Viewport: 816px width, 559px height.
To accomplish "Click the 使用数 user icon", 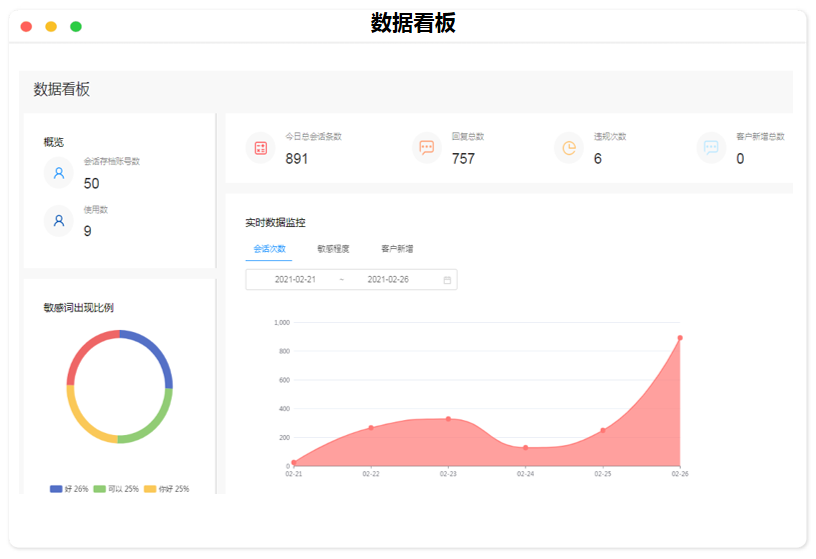I will [x=59, y=221].
